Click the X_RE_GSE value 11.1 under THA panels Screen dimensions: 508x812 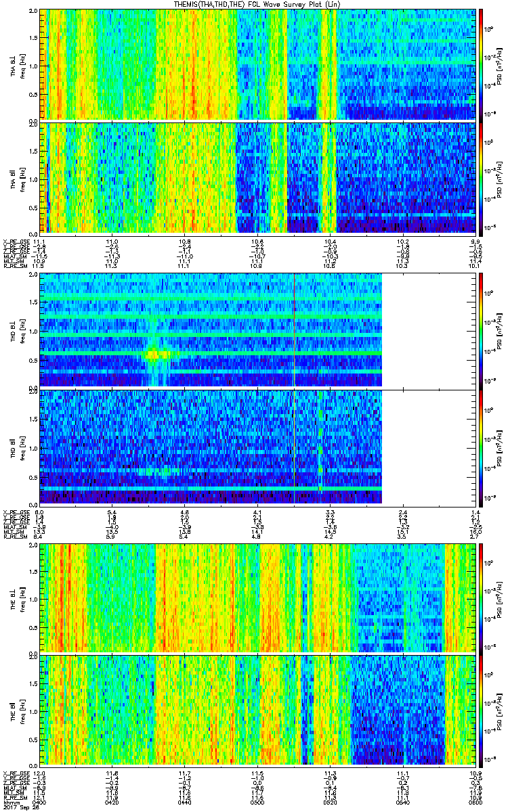pos(39,241)
